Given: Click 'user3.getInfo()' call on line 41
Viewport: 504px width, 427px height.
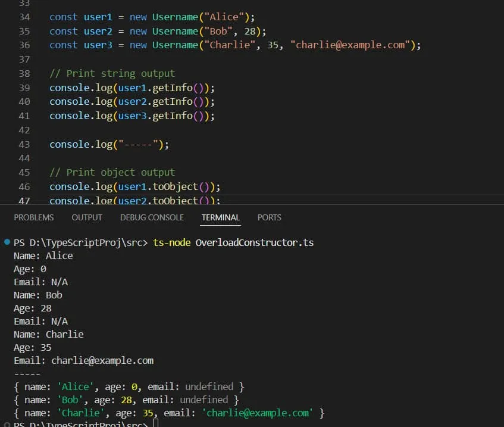Looking at the screenshot, I should [161, 116].
